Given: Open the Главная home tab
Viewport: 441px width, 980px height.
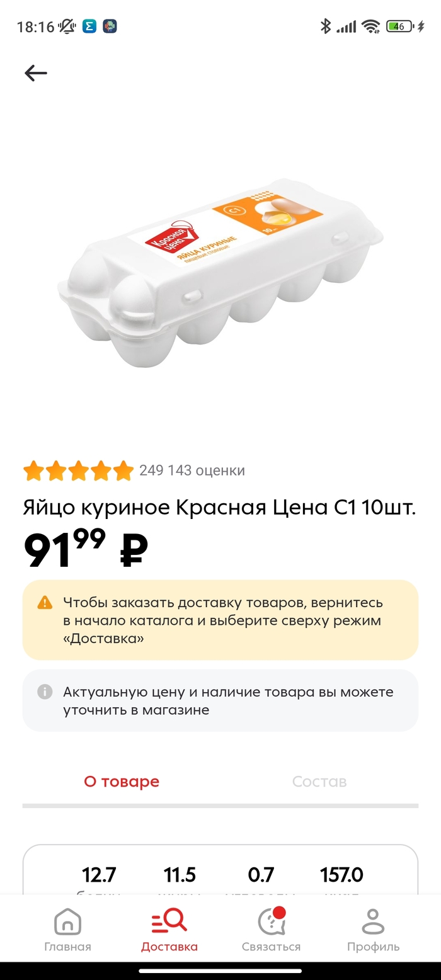Looking at the screenshot, I should (x=67, y=930).
